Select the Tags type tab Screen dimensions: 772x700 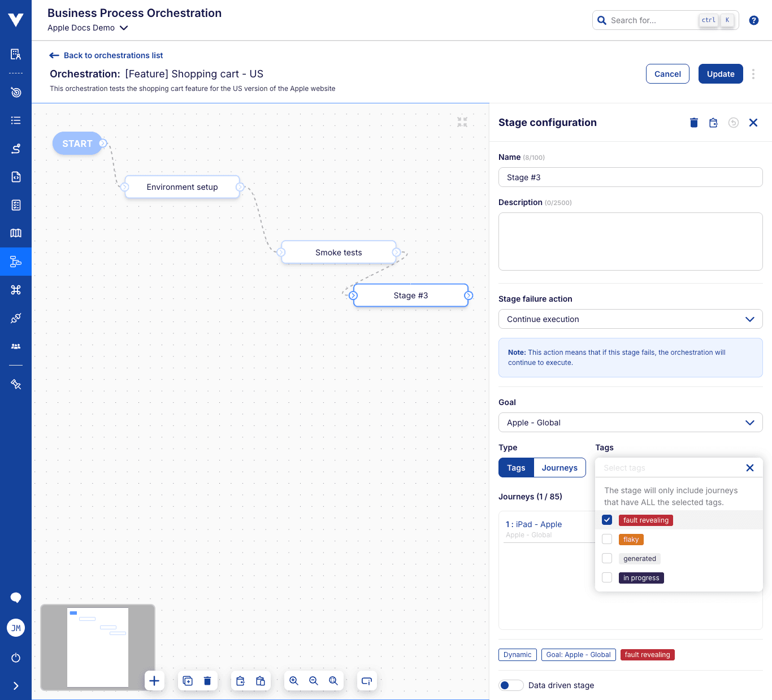point(516,468)
